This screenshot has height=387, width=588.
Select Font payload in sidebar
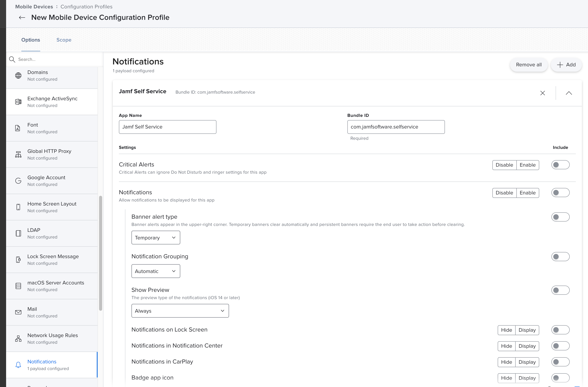coord(52,128)
